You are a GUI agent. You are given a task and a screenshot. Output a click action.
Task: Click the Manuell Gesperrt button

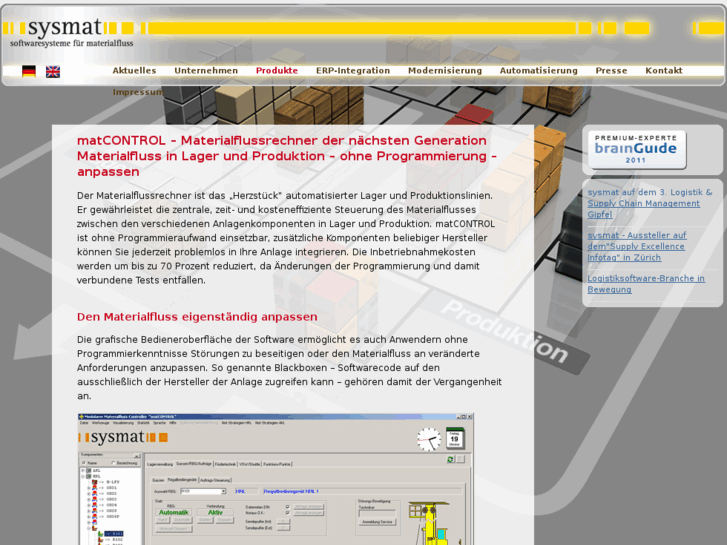(x=174, y=529)
